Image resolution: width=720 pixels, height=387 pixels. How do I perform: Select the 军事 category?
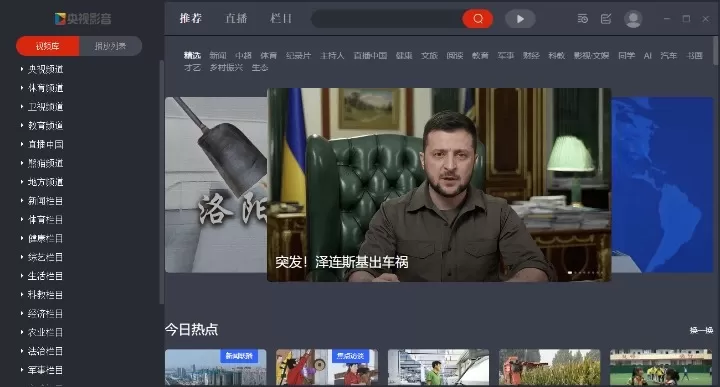point(506,56)
